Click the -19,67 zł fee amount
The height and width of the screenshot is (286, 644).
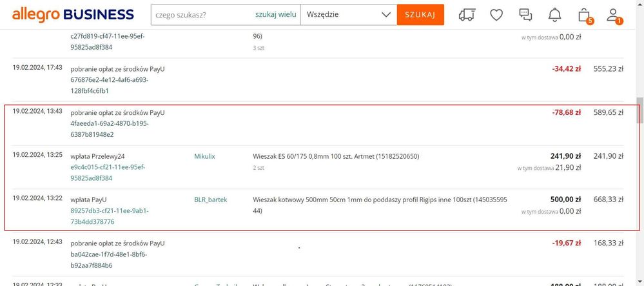(566, 243)
